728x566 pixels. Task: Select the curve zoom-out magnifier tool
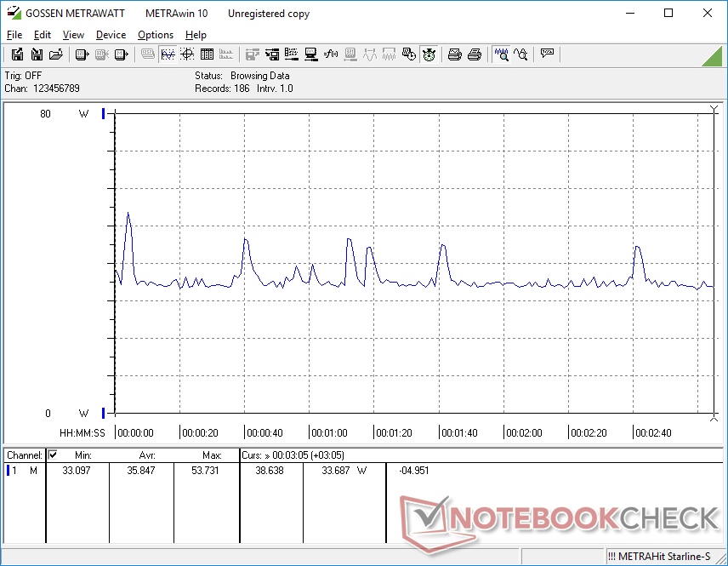coord(521,54)
